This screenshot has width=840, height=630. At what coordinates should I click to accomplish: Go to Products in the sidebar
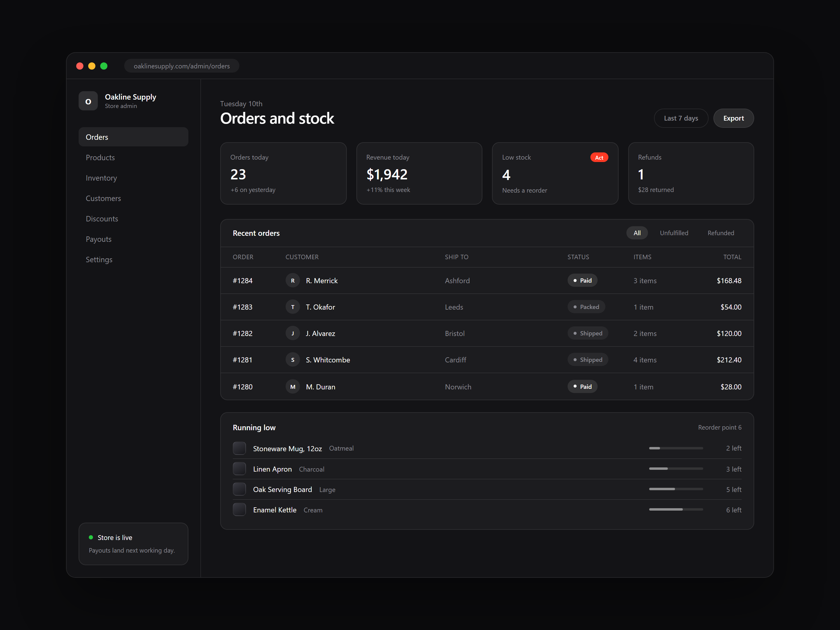pyautogui.click(x=133, y=157)
